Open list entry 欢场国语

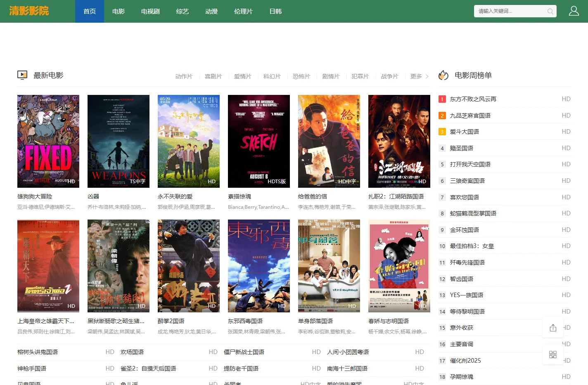pyautogui.click(x=132, y=352)
